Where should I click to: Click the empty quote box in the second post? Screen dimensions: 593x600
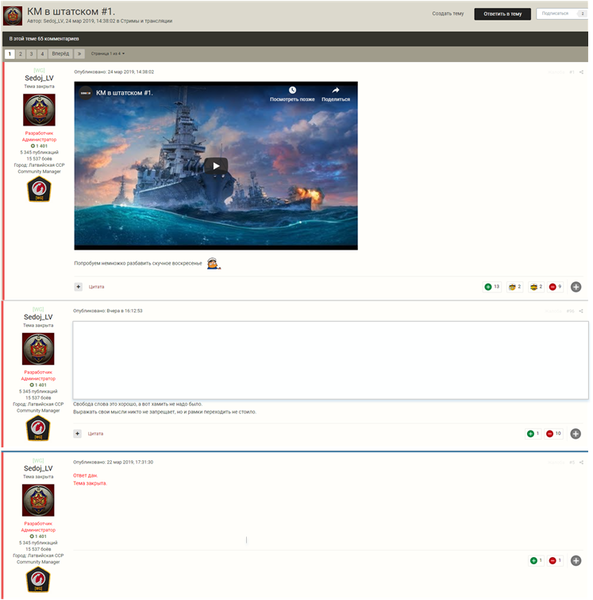(x=331, y=360)
